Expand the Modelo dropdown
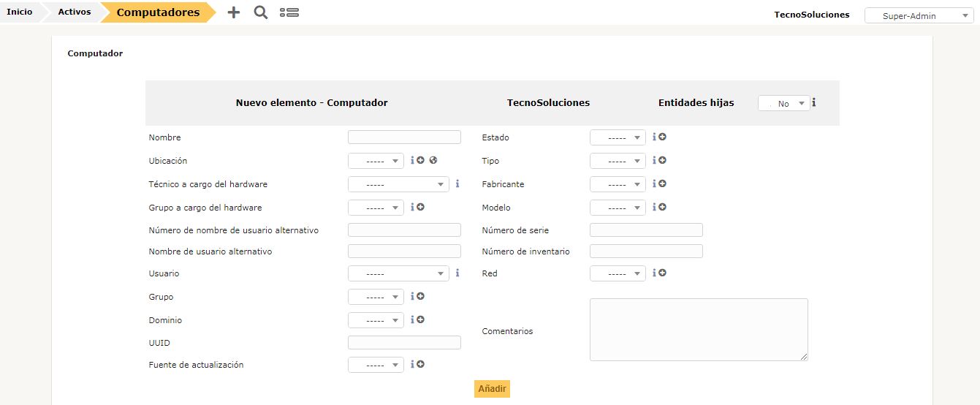The image size is (980, 405). coord(618,208)
